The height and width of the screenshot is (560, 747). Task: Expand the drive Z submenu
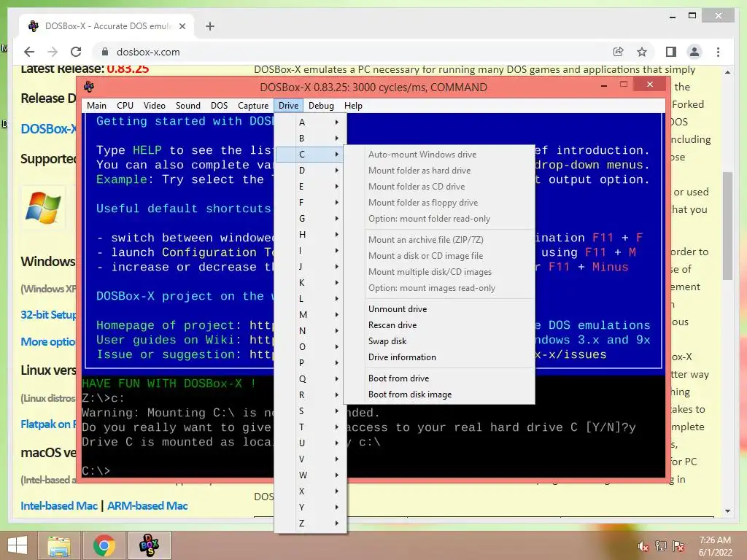(x=311, y=524)
